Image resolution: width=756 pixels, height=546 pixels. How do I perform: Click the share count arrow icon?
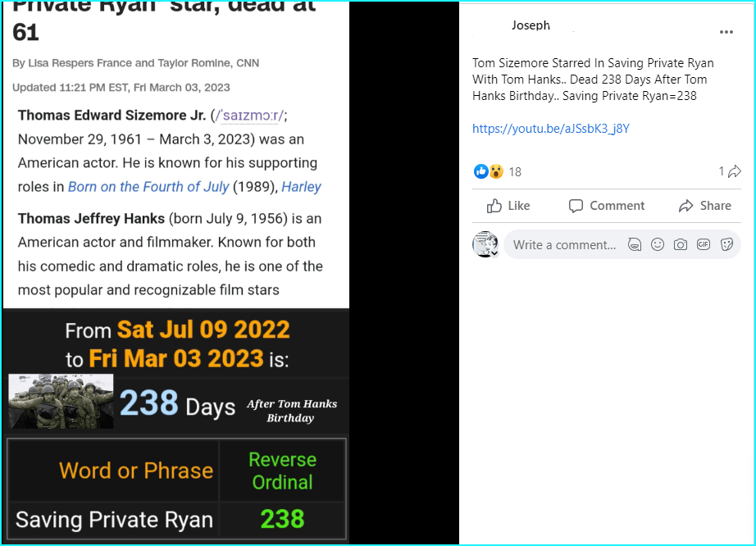click(734, 171)
